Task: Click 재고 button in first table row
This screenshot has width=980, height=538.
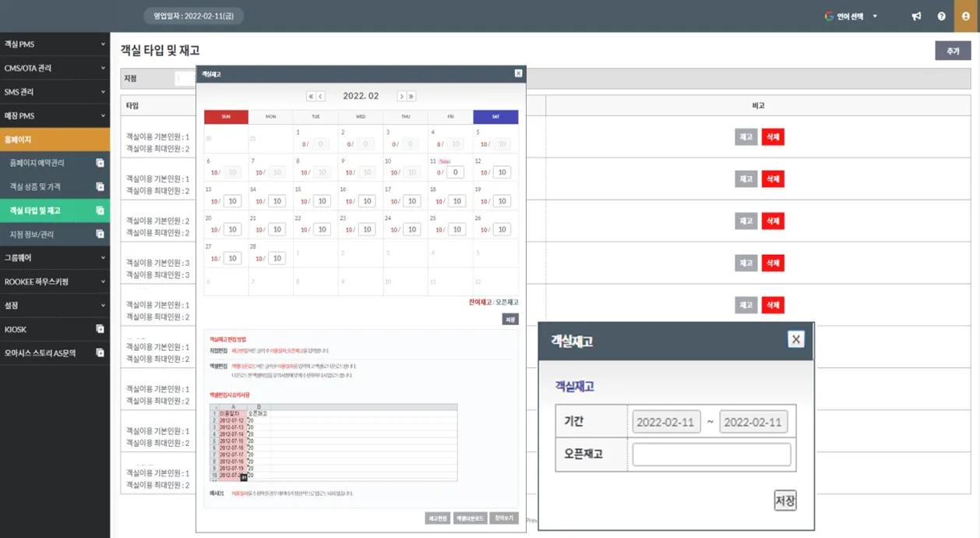Action: click(746, 137)
